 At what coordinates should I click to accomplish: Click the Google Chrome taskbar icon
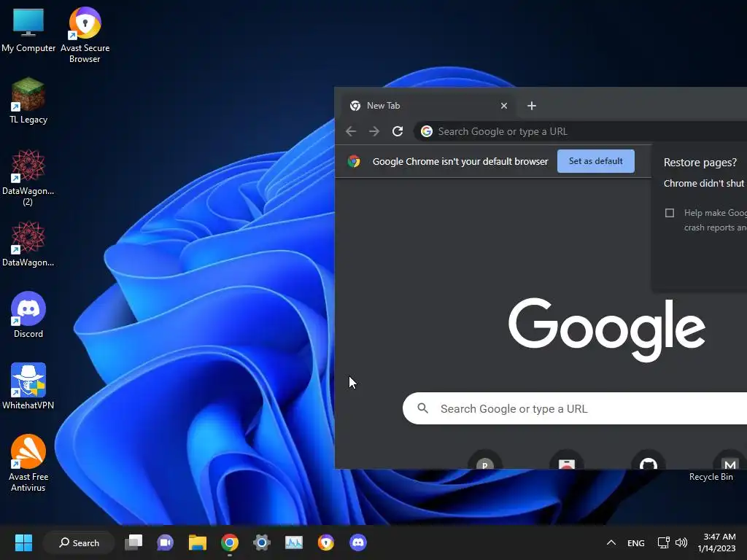coord(230,542)
